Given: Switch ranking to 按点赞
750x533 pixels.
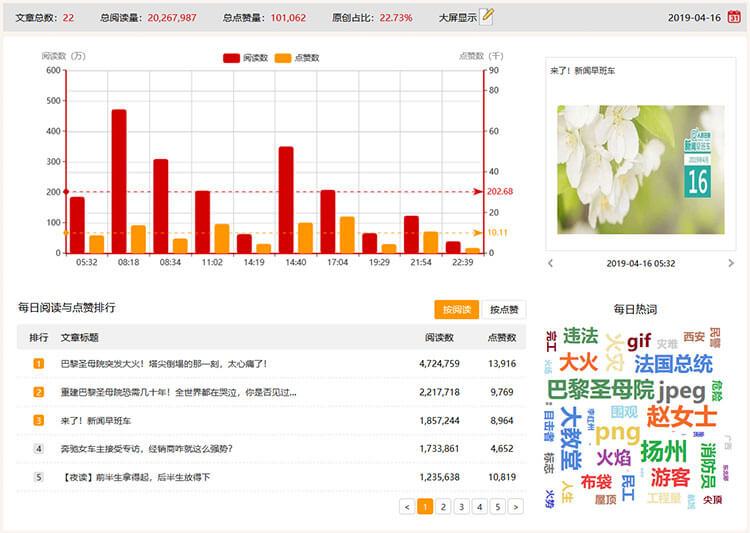Looking at the screenshot, I should 504,310.
